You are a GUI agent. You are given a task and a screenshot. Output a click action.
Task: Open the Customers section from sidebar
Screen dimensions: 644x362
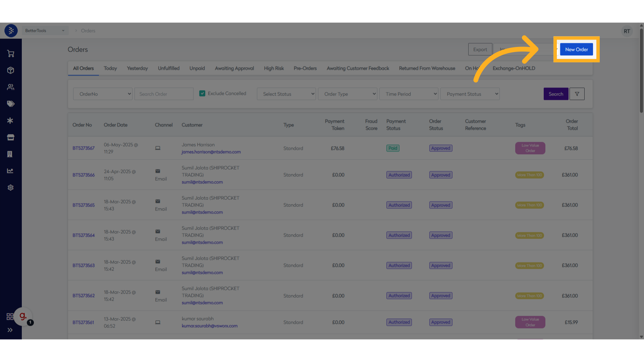10,87
